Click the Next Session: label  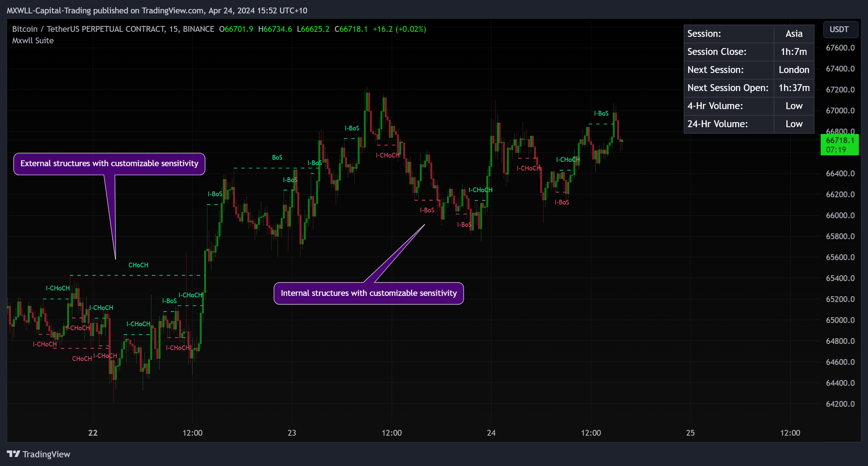tap(716, 70)
